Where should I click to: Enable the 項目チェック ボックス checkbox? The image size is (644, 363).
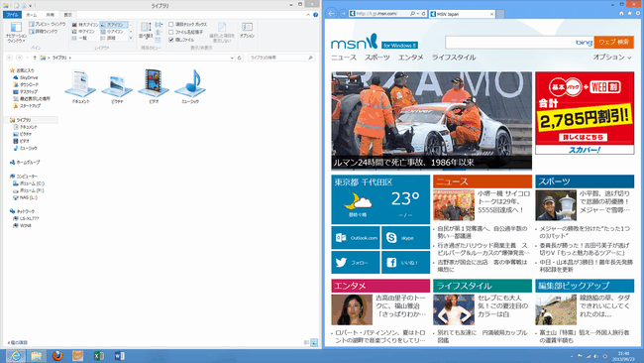tap(171, 25)
